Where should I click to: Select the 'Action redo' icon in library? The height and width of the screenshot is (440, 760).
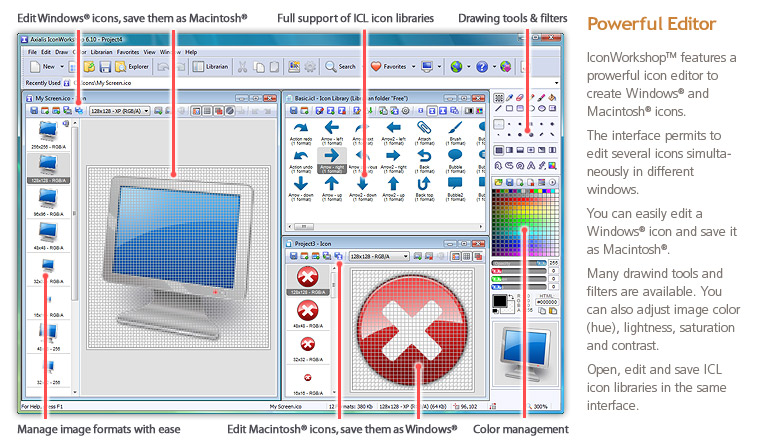pos(301,133)
